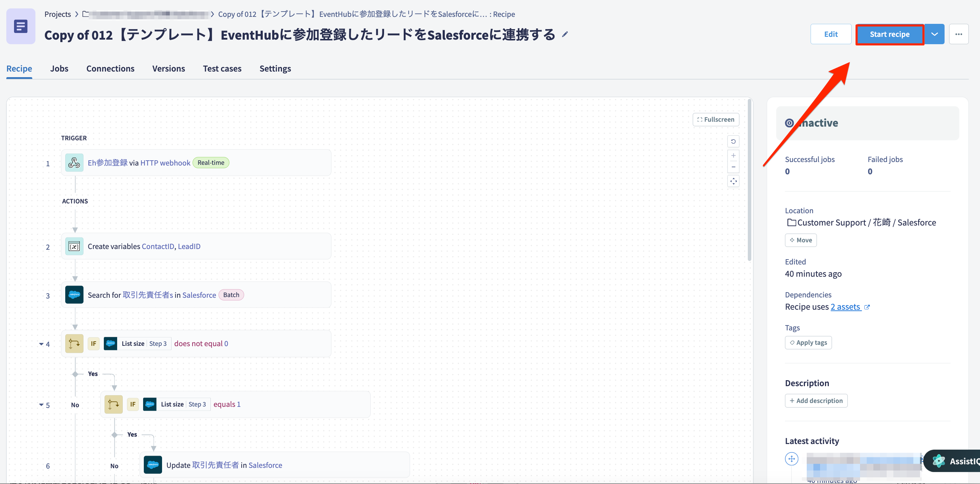The height and width of the screenshot is (484, 980).
Task: Click the Inactive status circle icon
Action: 790,123
